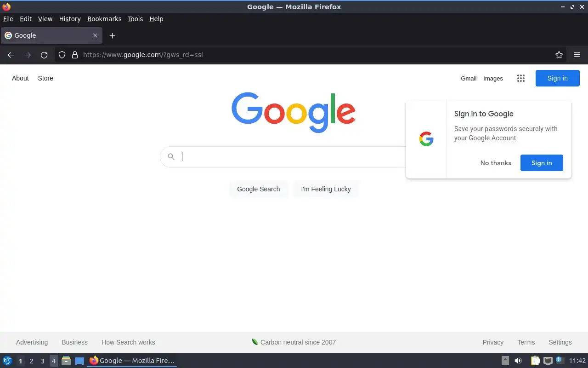588x368 pixels.
Task: Select the Google browser tab
Action: click(51, 35)
